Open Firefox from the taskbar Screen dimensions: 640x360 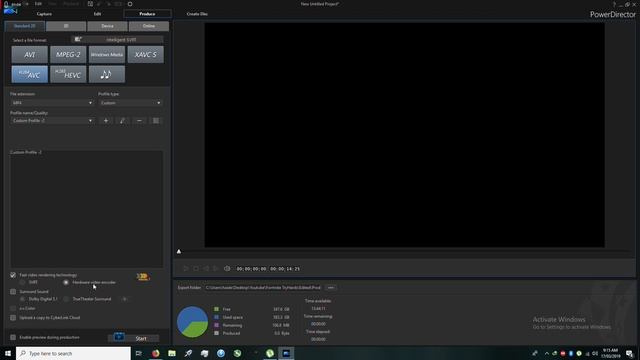156,353
